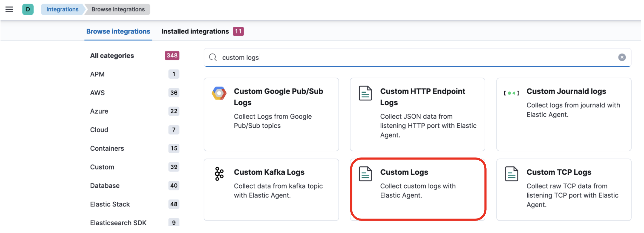Click the Custom HTTP Endpoint Logs document icon
The width and height of the screenshot is (644, 233).
[365, 93]
